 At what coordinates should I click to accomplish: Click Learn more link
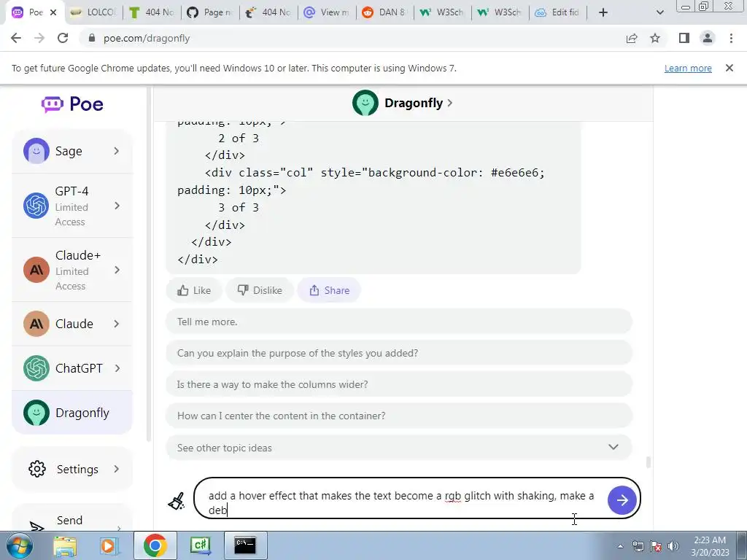pos(688,68)
